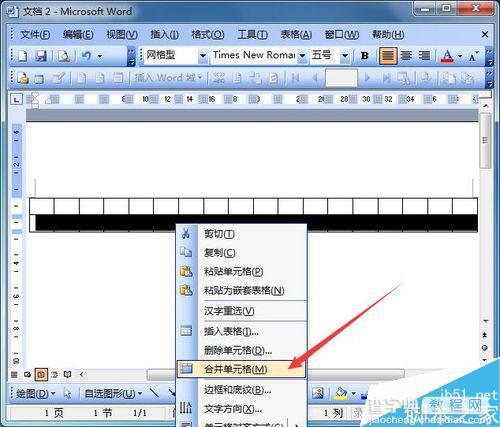Screen dimensions: 500x427
Task: Open the style dropdown showing 网格型
Action: [202, 56]
